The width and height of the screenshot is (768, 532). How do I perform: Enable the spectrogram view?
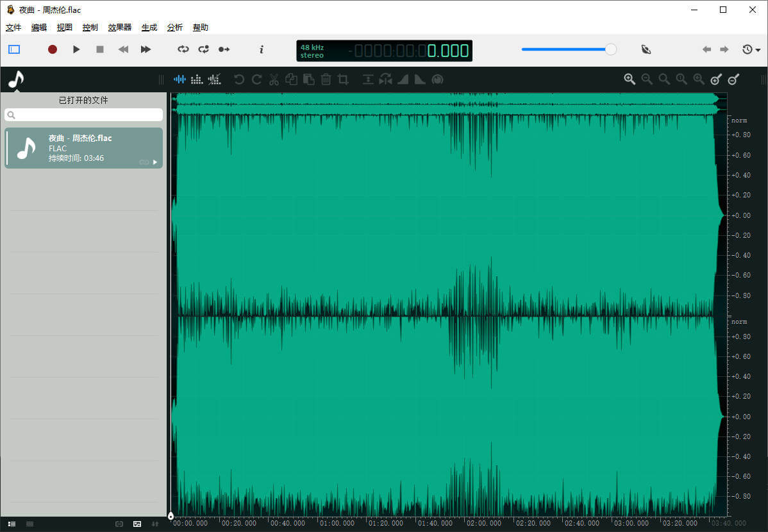(x=197, y=79)
